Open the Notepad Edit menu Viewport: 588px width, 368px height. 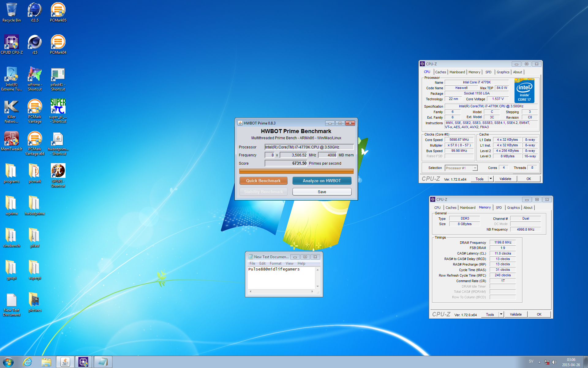(x=262, y=263)
